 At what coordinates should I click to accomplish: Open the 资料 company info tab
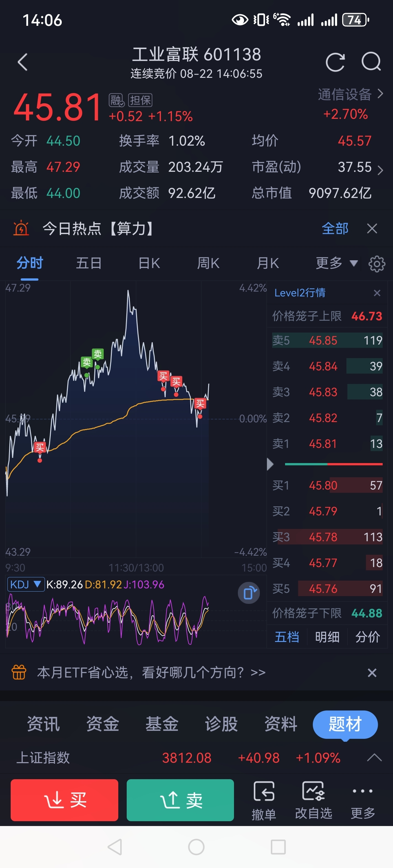pos(281,724)
